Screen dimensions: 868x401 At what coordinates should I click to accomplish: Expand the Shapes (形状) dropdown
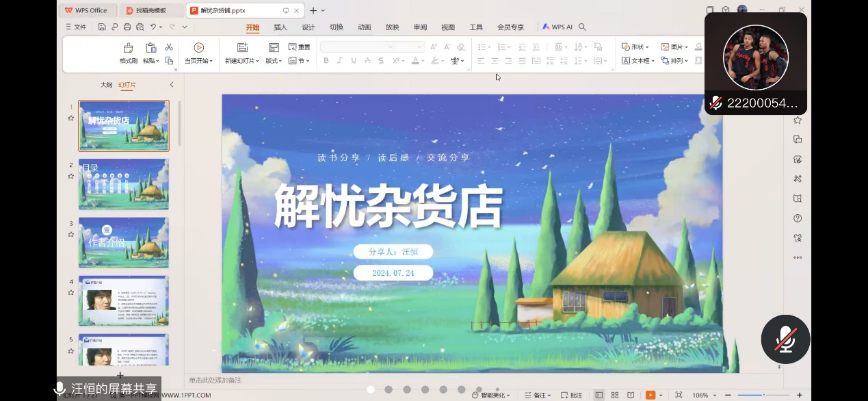[x=635, y=47]
